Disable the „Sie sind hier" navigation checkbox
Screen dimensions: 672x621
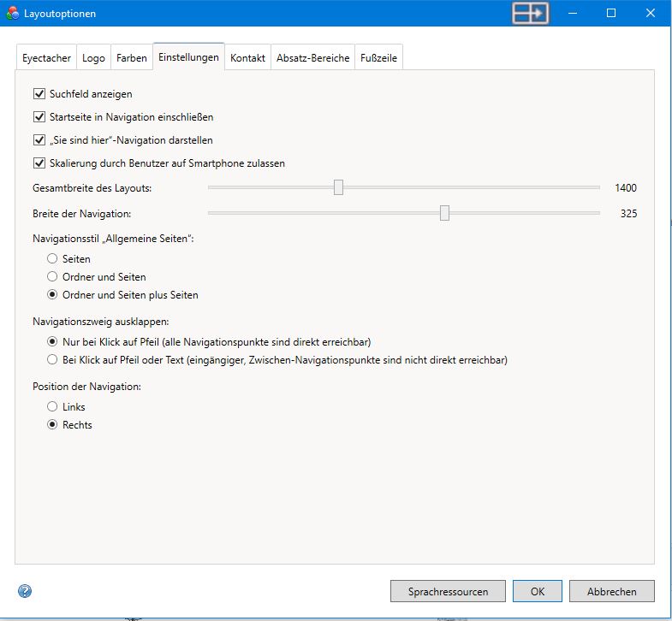[x=39, y=140]
